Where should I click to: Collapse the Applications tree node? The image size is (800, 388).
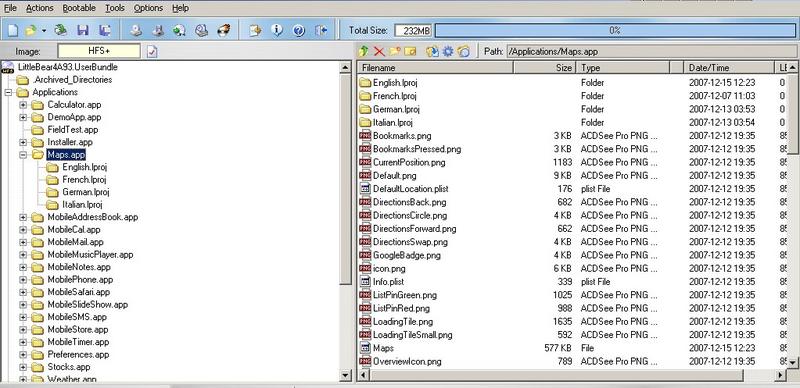click(x=8, y=92)
